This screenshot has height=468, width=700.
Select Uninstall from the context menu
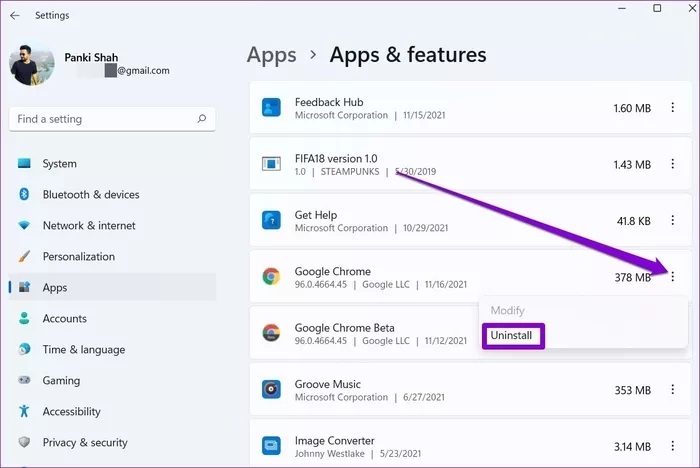tap(512, 335)
